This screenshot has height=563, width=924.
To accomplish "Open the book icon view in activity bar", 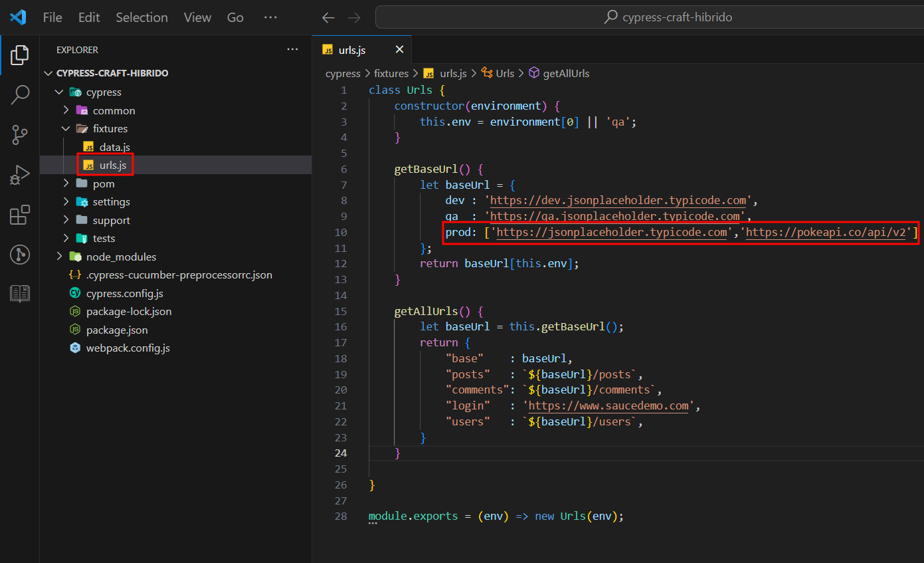I will [x=20, y=293].
